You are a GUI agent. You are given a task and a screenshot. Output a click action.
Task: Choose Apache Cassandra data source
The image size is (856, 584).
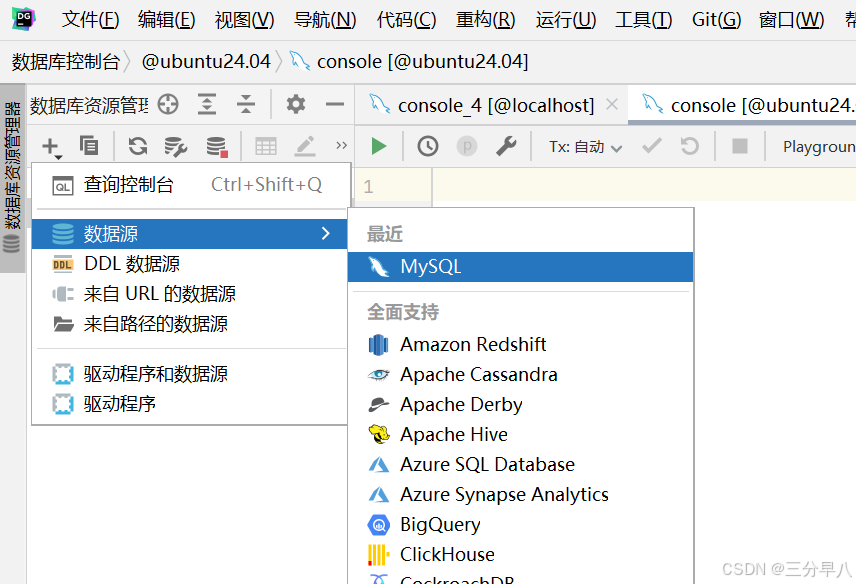[520, 375]
